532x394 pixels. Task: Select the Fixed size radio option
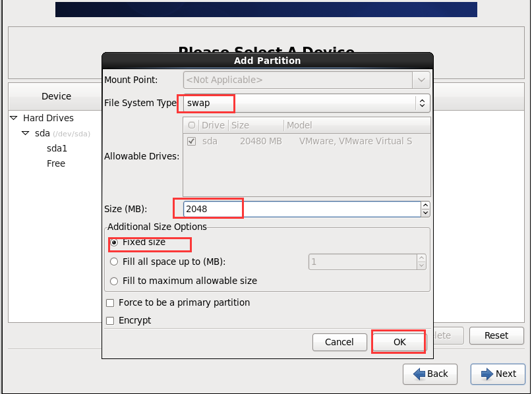point(114,242)
